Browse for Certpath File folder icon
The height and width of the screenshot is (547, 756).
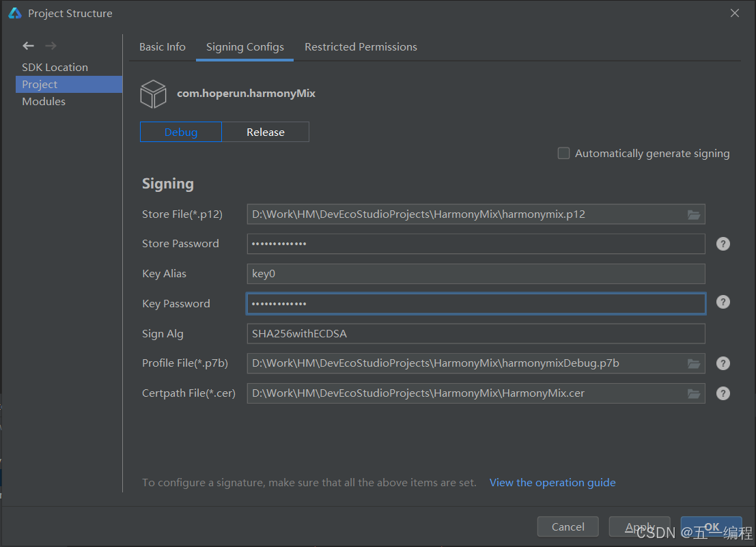pyautogui.click(x=694, y=394)
